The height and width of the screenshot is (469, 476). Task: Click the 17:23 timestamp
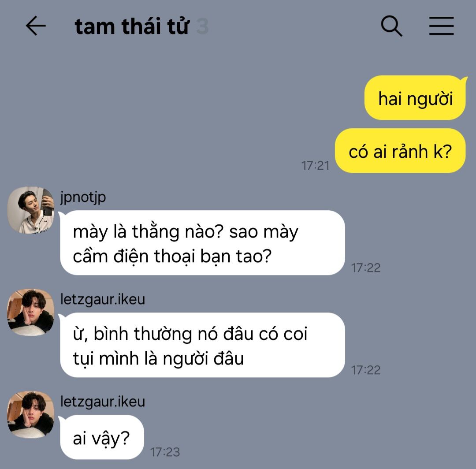pos(165,452)
